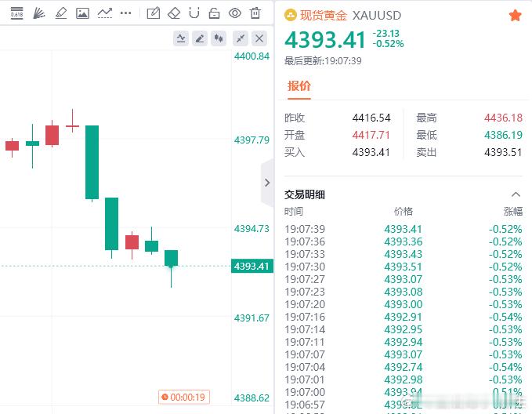Click the 价格 column header

[x=403, y=211]
